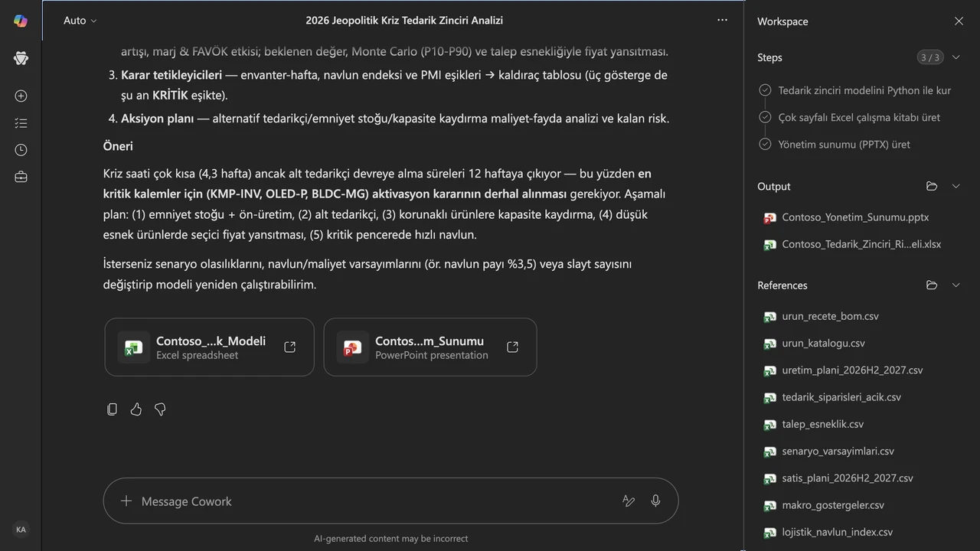This screenshot has height=551, width=980.
Task: Open the Contoso_...k_Modeli Excel spreadsheet card
Action: click(209, 347)
